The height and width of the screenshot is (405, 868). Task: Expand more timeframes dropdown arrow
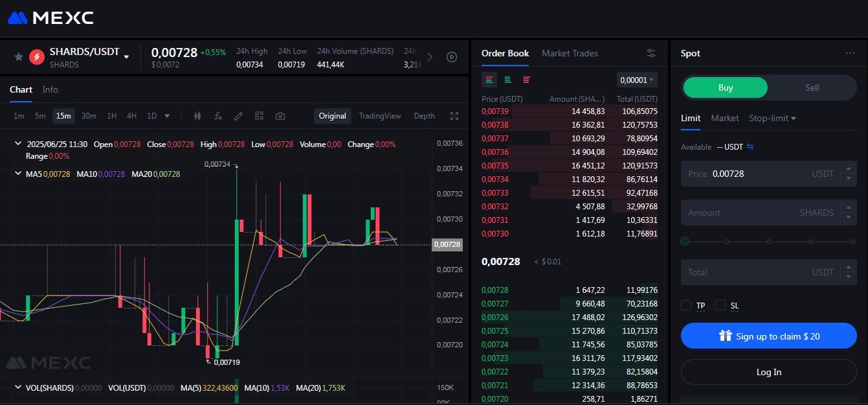pyautogui.click(x=168, y=116)
